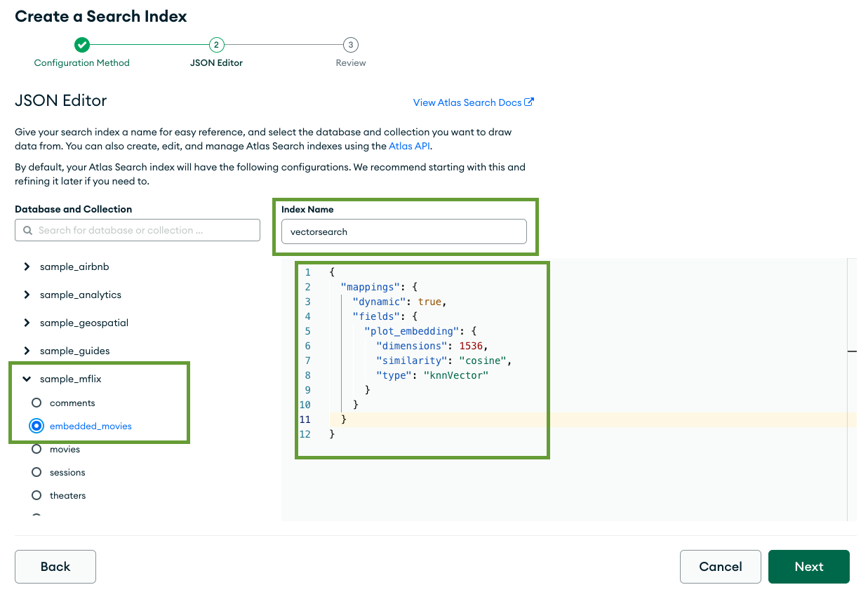Click the step 2 JSON Editor circle

tap(216, 45)
